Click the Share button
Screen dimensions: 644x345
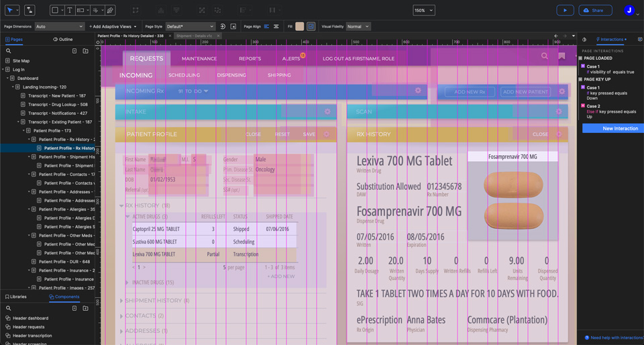point(595,11)
